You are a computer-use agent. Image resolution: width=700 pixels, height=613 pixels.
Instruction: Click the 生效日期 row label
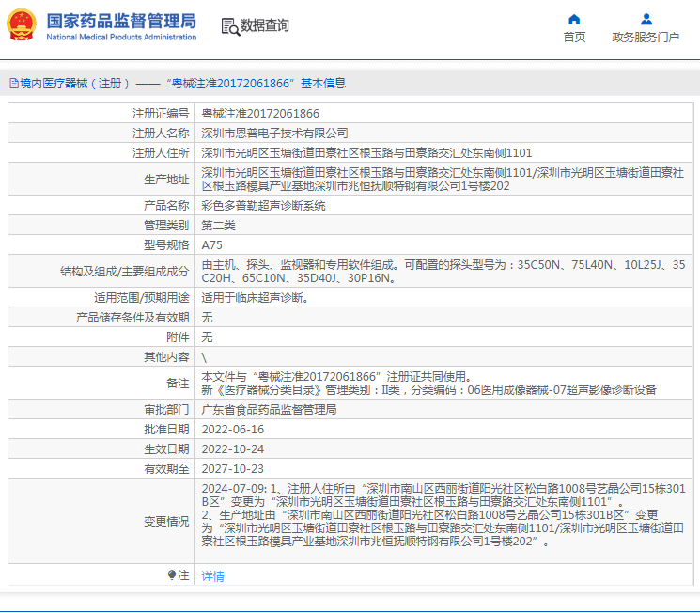pos(166,449)
